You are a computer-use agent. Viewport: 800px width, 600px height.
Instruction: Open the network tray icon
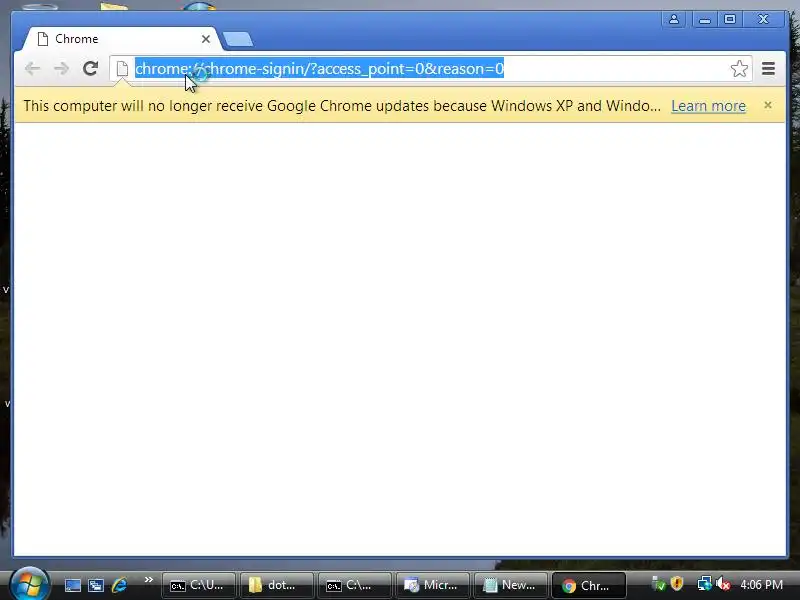704,584
